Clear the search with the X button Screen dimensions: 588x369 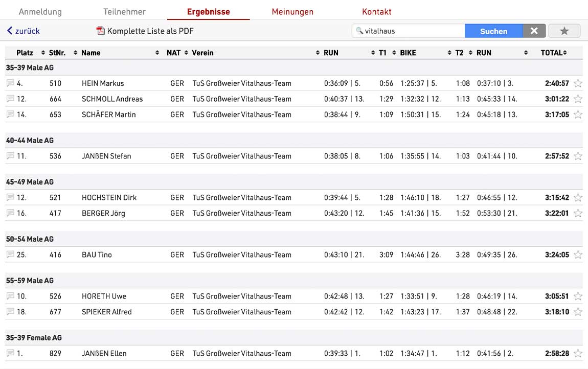click(x=534, y=31)
